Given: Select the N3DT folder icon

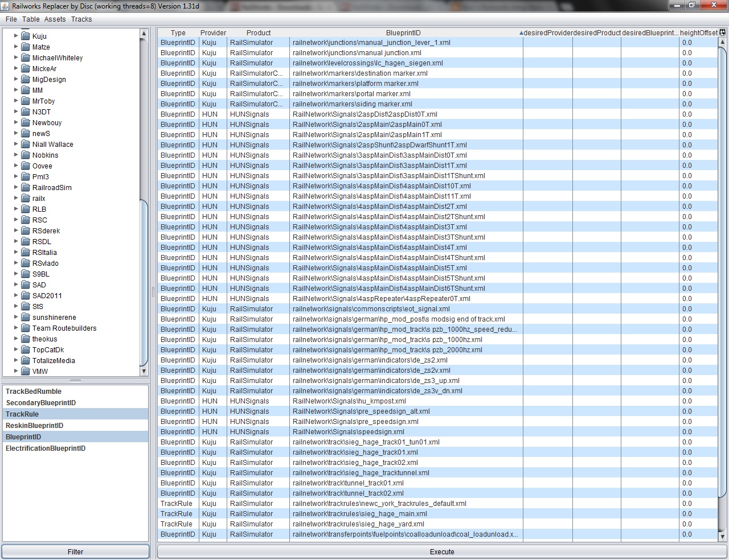Looking at the screenshot, I should coord(25,112).
